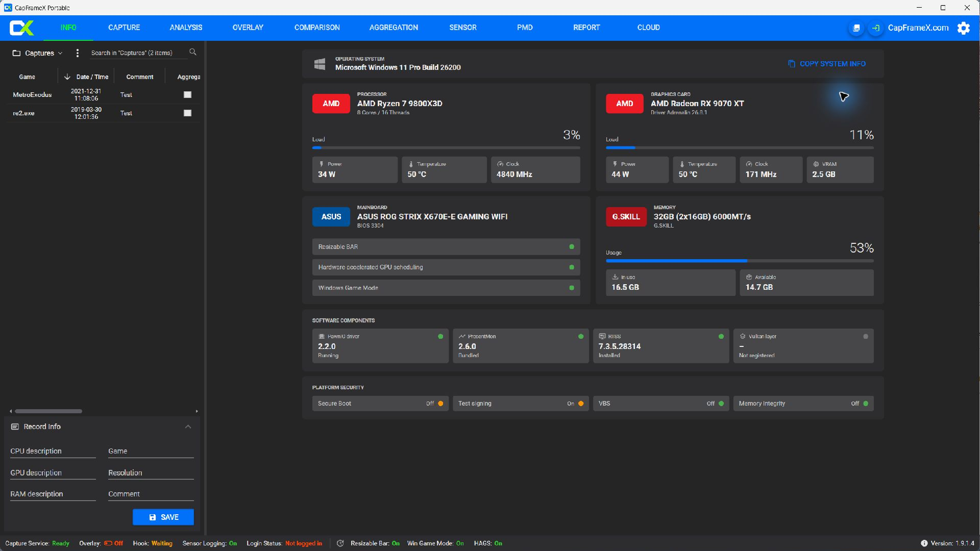
Task: Click the CPU description input field
Action: tap(53, 451)
